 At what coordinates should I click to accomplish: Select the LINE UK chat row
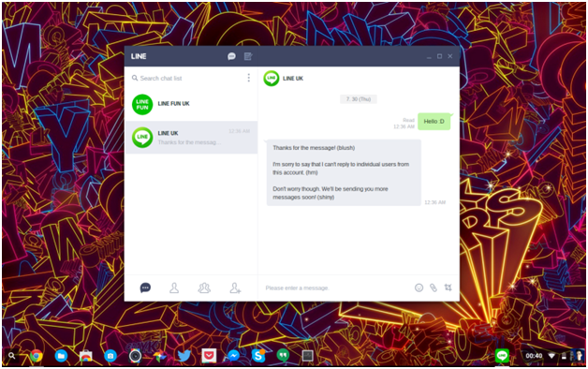click(191, 138)
